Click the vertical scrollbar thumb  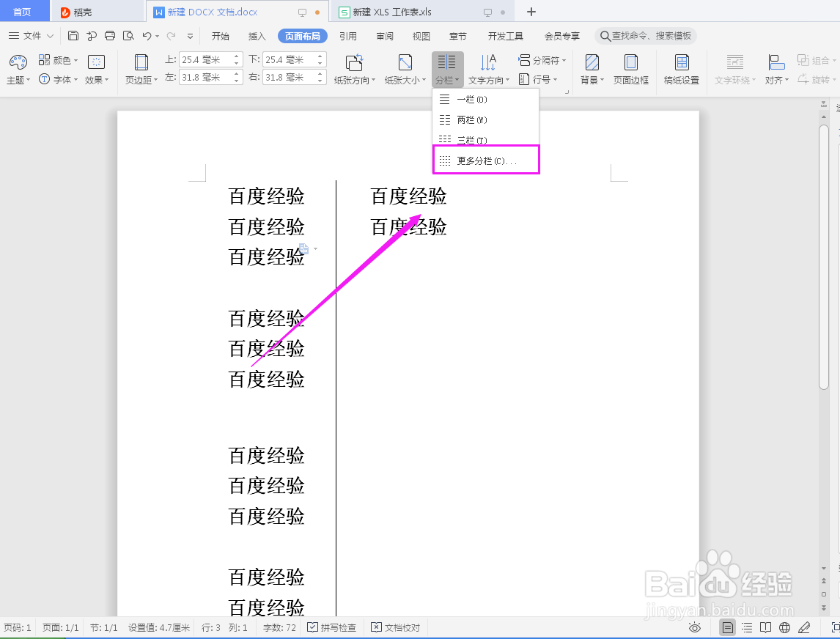824,257
